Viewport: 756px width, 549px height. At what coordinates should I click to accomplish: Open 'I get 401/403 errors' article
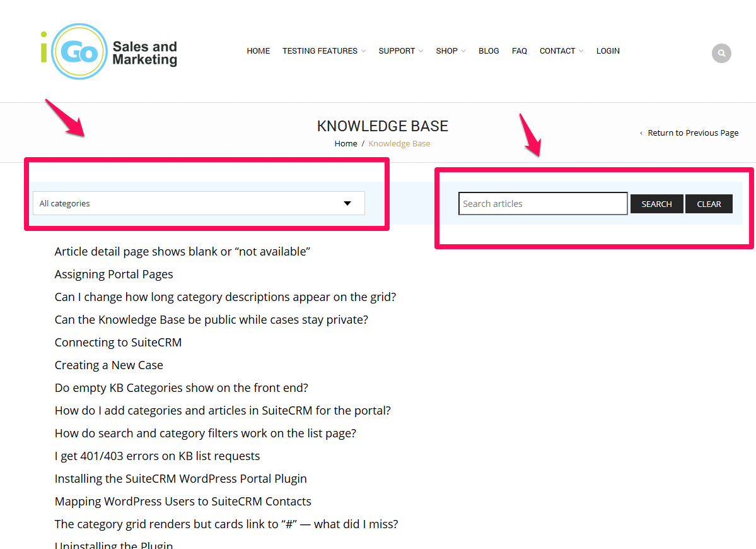coord(157,456)
